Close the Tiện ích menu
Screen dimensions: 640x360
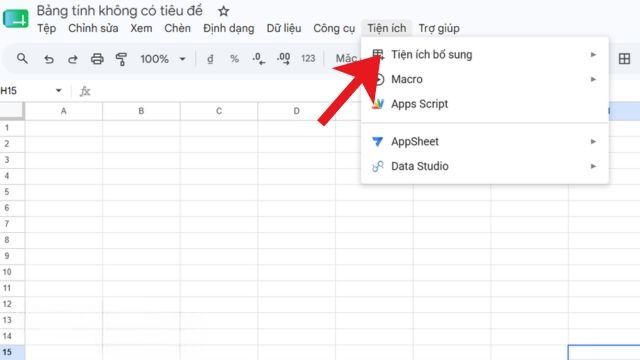[387, 28]
